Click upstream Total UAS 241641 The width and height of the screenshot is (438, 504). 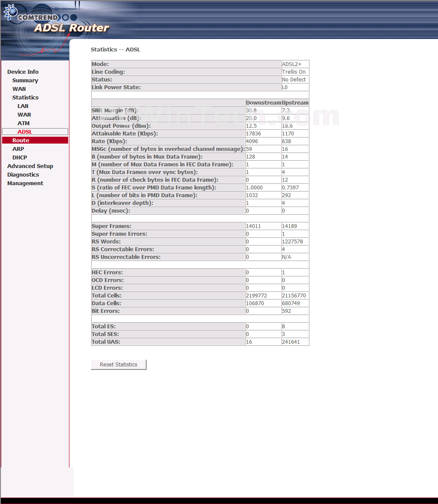click(x=291, y=342)
